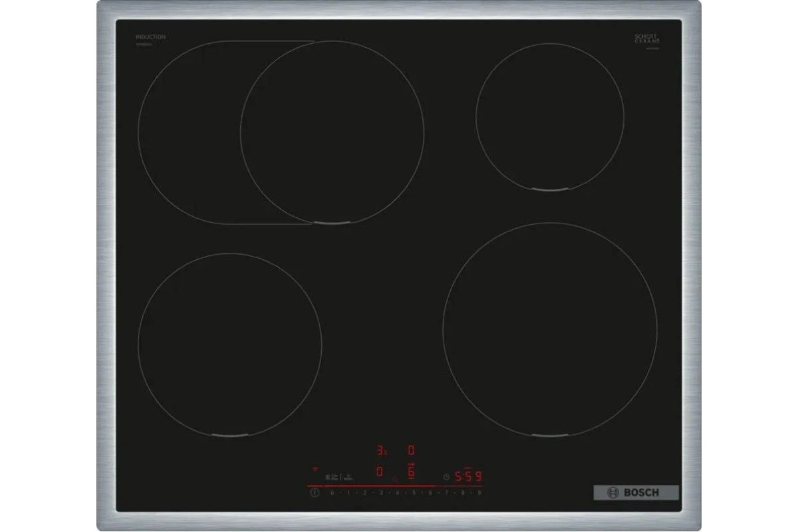The width and height of the screenshot is (798, 532).
Task: Tap the timer clock icon
Action: (x=446, y=476)
